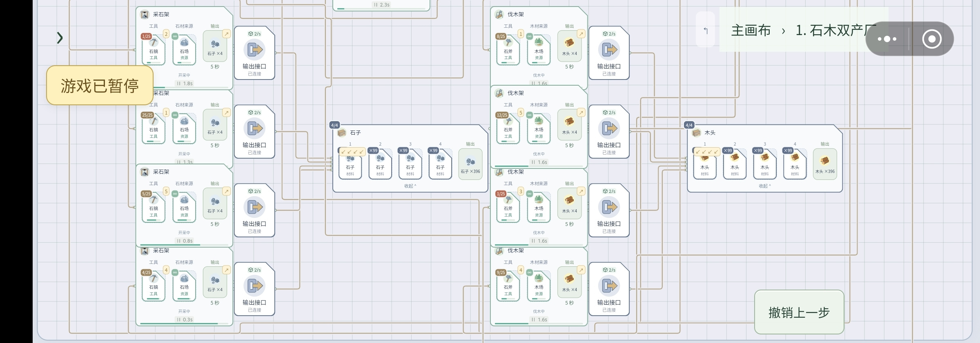Select slot 2 in the 石子 storage node

[x=380, y=164]
